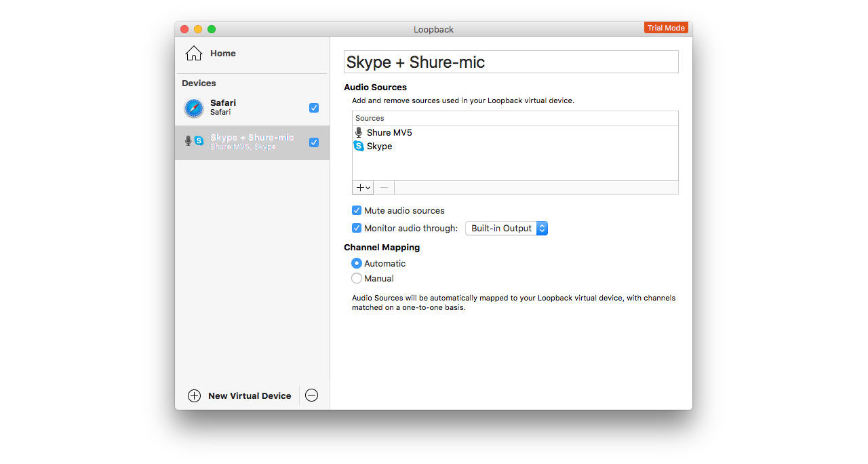The image size is (868, 464).
Task: Click the Skype icon in Sources list
Action: click(359, 147)
